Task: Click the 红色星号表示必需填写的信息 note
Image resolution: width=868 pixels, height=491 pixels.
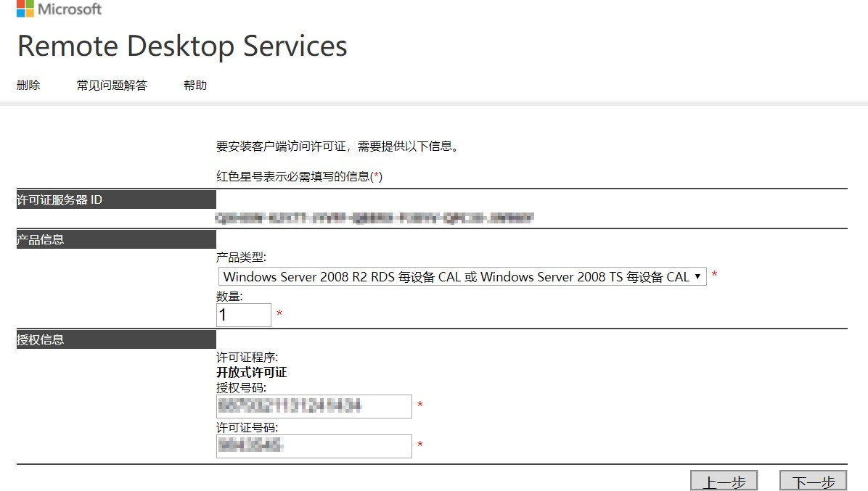Action: point(299,176)
